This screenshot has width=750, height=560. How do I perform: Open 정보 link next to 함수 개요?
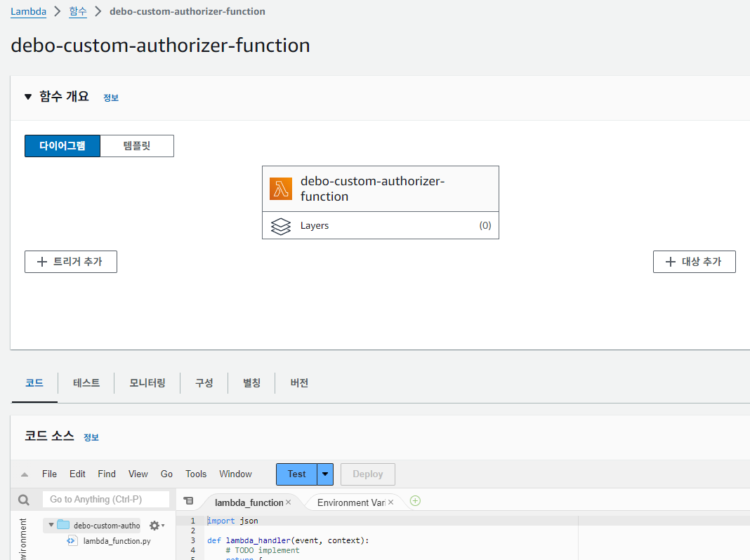point(111,98)
